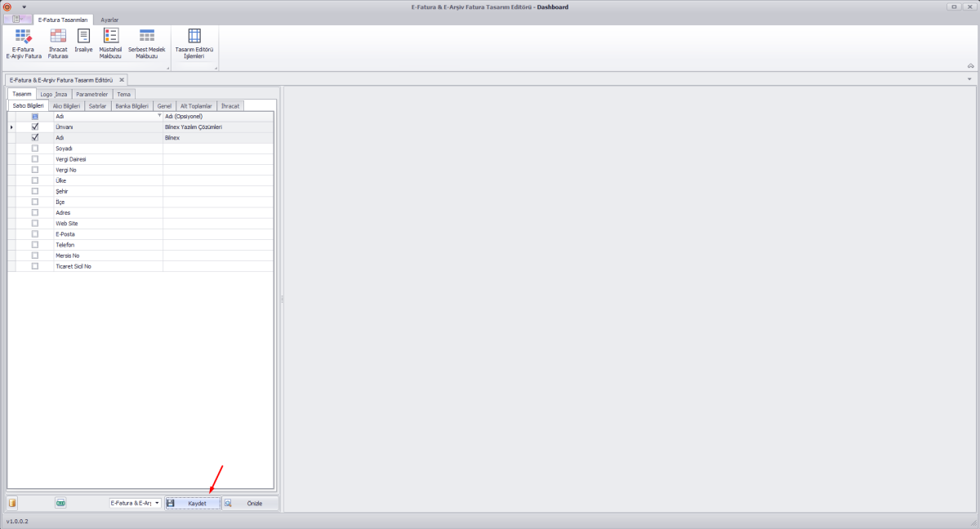
Task: Click the database icon at bottom left
Action: (12, 503)
